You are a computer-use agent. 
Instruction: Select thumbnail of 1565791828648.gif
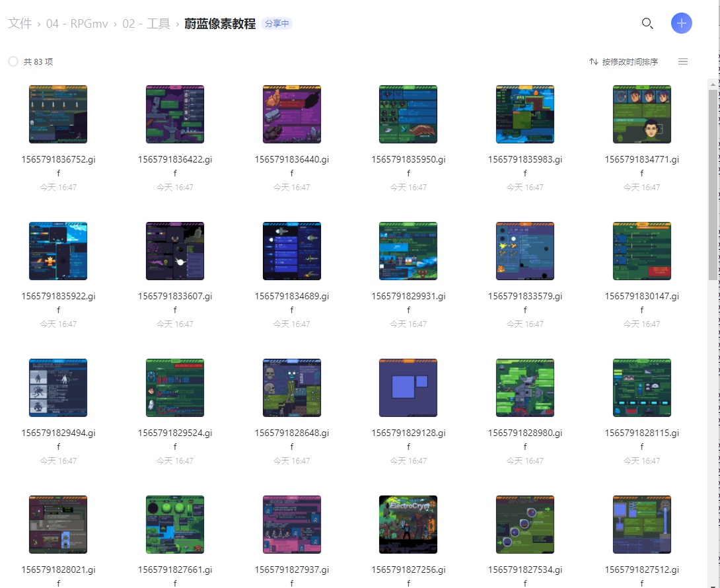291,388
